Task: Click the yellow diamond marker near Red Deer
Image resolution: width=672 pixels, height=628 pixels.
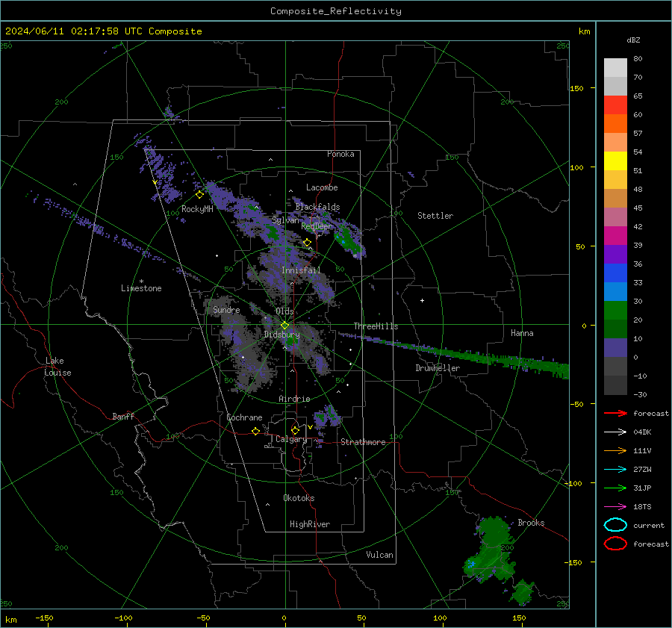Action: coord(308,243)
